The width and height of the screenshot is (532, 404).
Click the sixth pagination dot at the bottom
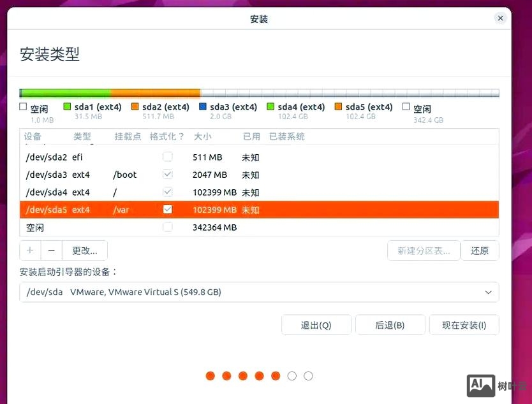(292, 376)
